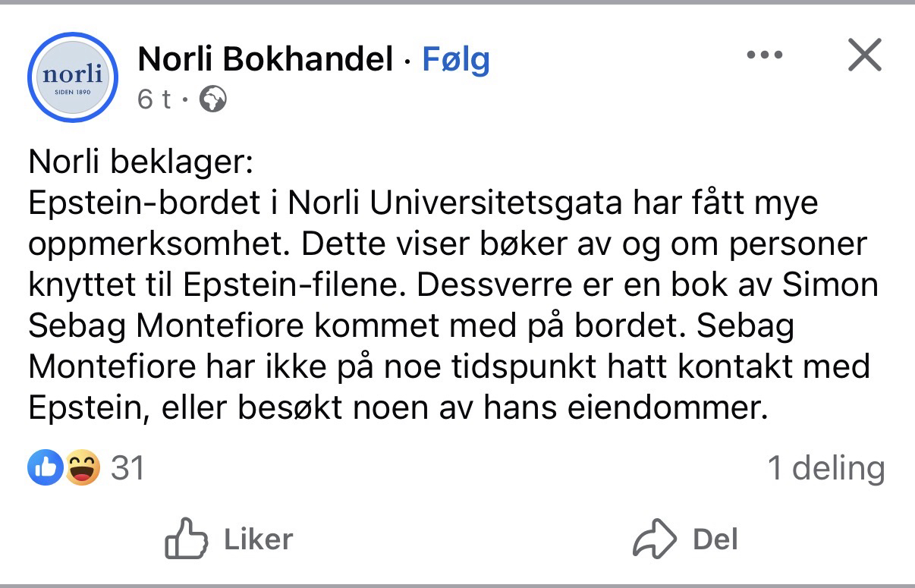Viewport: 915px width, 588px height.
Task: Click the SIDEN 1890 text in logo
Action: pyautogui.click(x=73, y=93)
